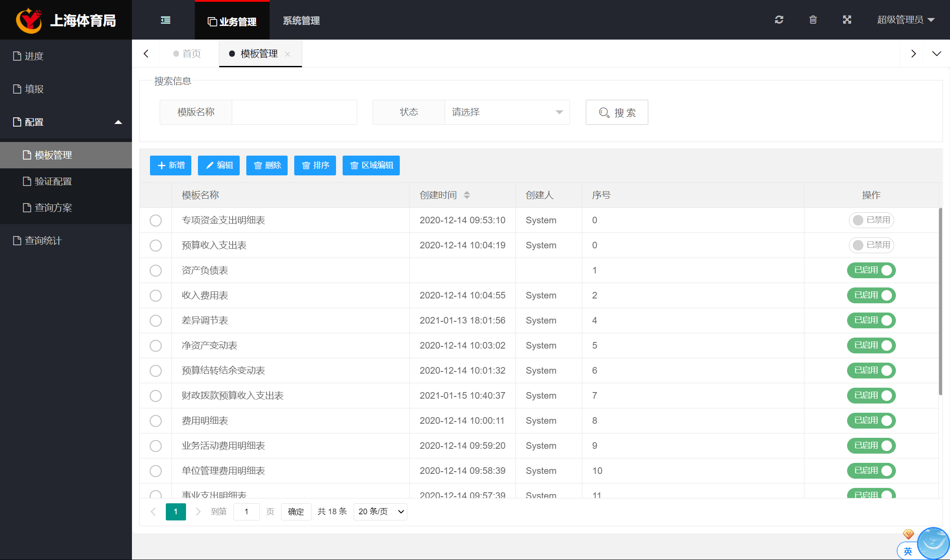Close the 模板管理 tab with the X icon
Image resolution: width=950 pixels, height=560 pixels.
[x=288, y=54]
